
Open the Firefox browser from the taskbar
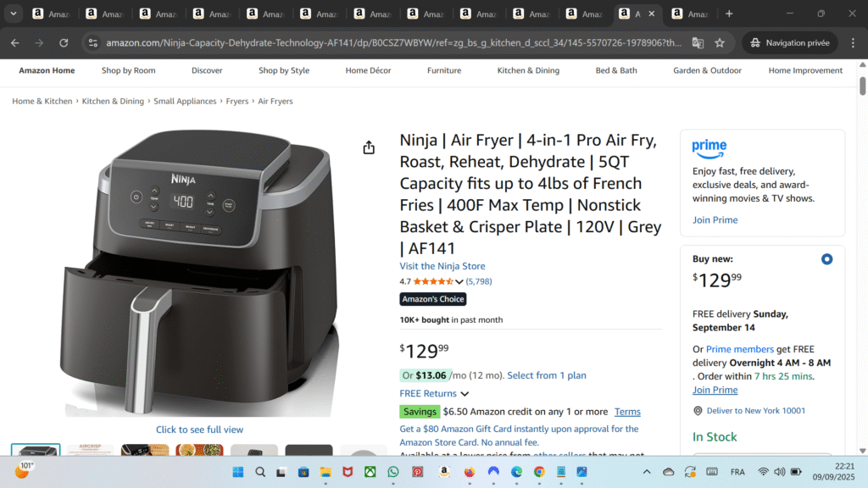[x=468, y=472]
